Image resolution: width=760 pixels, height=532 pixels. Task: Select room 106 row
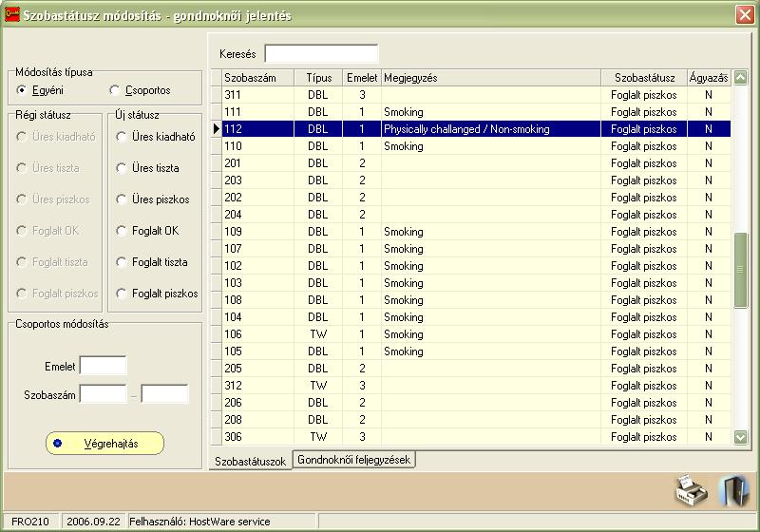tap(476, 334)
